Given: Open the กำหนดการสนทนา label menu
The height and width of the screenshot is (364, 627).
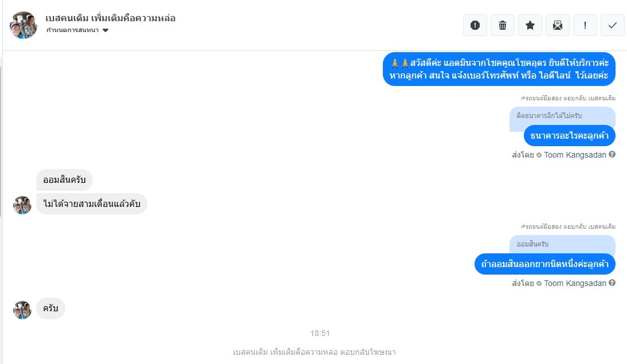Looking at the screenshot, I should tap(72, 30).
